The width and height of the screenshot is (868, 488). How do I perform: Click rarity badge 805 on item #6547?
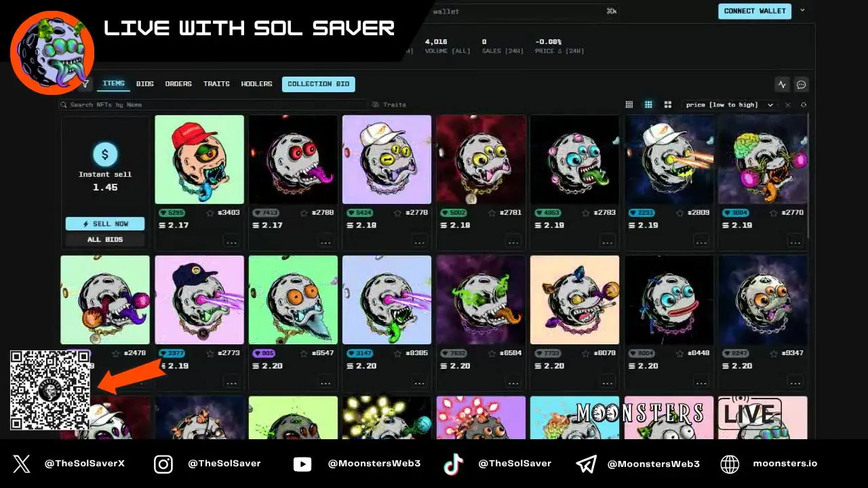coord(264,353)
